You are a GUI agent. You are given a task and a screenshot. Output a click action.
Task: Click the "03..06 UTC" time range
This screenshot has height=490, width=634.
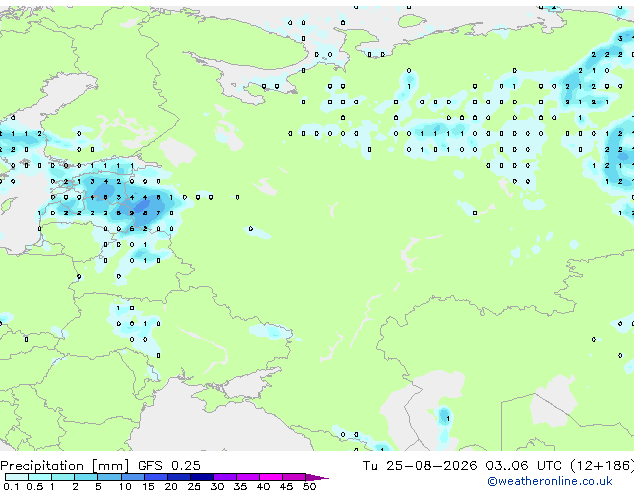pyautogui.click(x=524, y=466)
